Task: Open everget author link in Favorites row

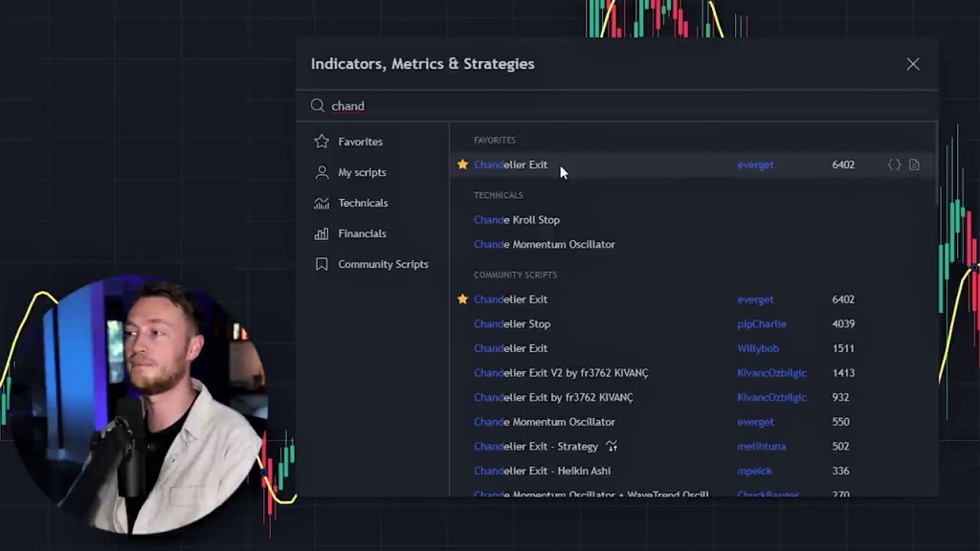Action: (755, 165)
